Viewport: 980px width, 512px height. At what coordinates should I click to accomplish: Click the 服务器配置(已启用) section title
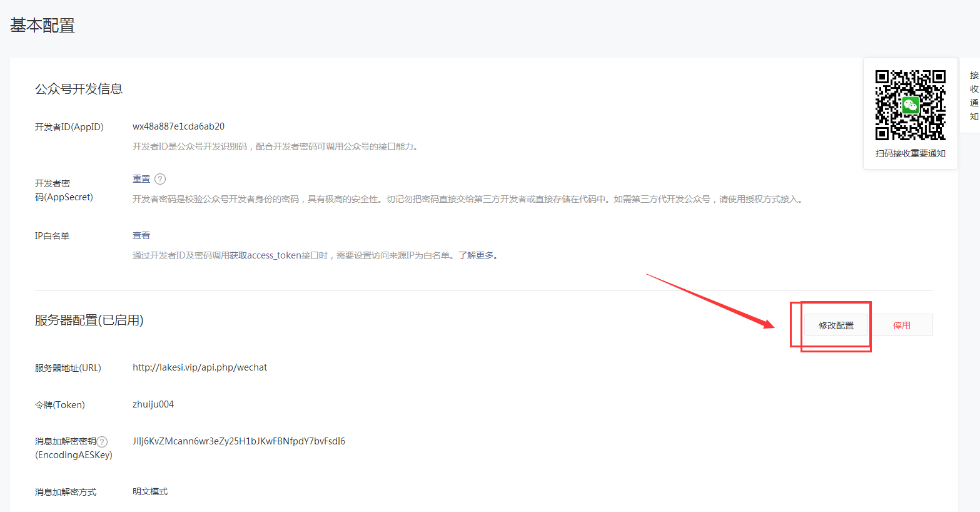tap(89, 320)
